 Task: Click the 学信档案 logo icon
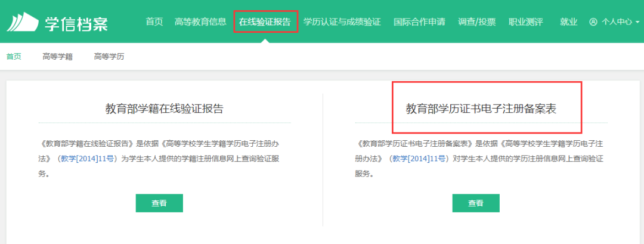[23, 22]
